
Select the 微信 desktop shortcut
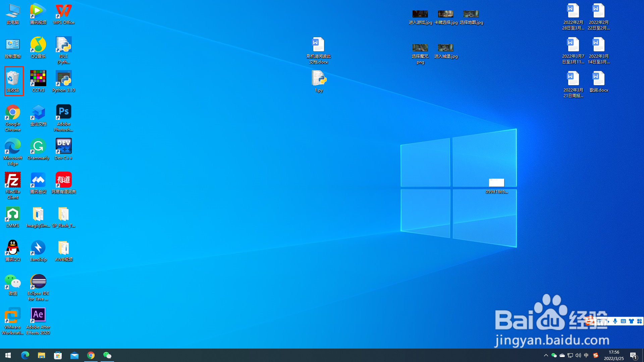point(13,285)
